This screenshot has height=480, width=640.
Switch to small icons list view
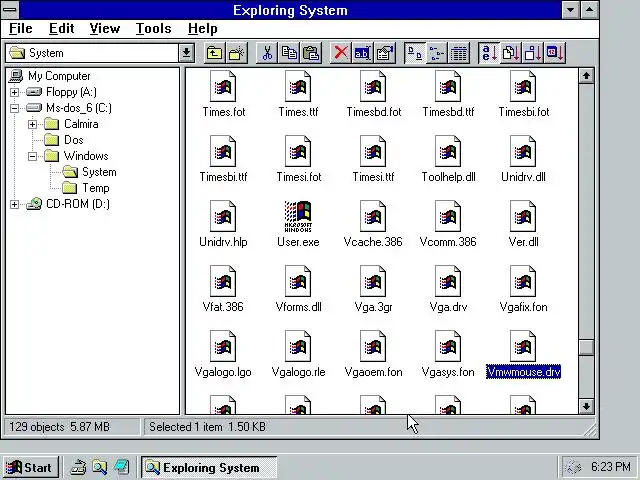[437, 53]
